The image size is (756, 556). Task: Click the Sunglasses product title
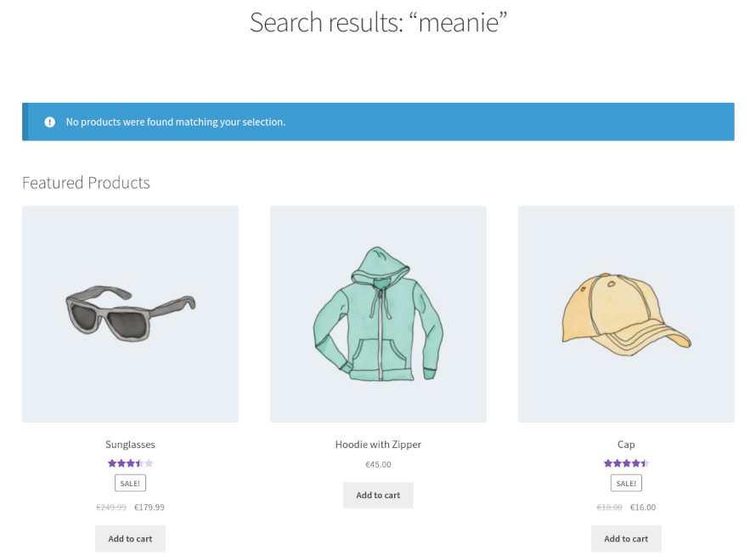coord(130,445)
